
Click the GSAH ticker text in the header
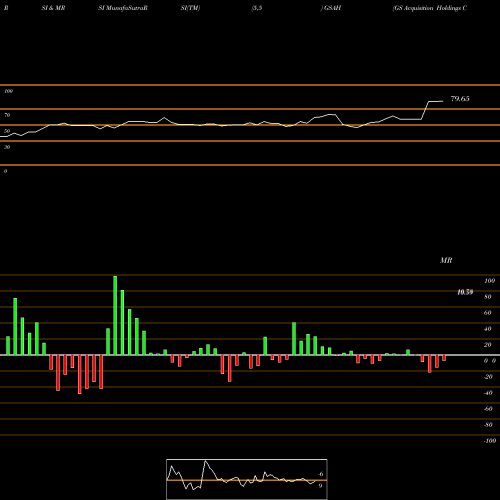332,8
